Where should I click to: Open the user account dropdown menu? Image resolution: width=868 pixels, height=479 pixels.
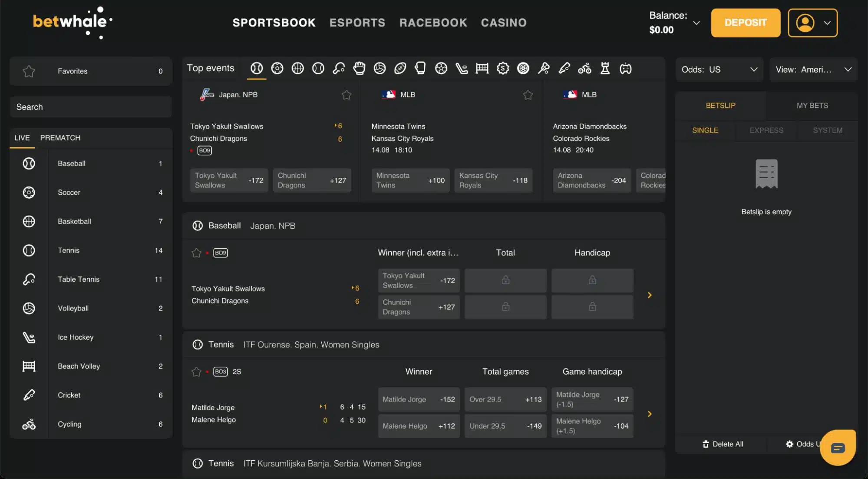coord(812,23)
